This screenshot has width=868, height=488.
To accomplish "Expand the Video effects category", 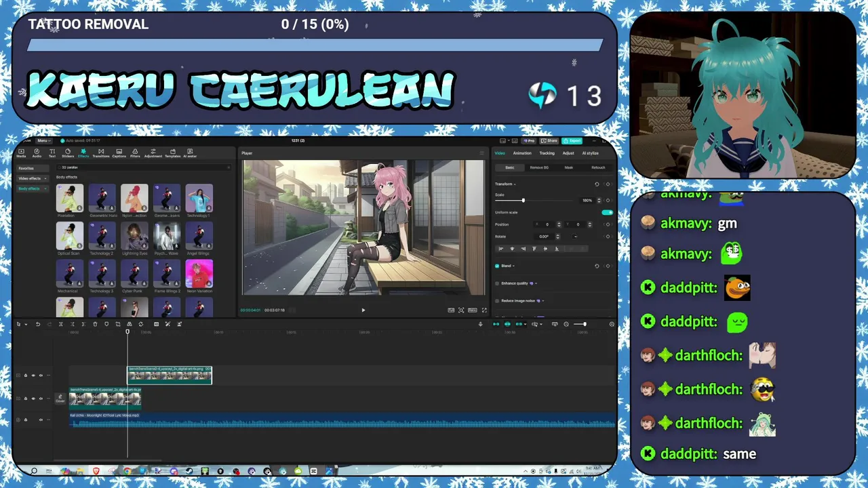I will 32,178.
